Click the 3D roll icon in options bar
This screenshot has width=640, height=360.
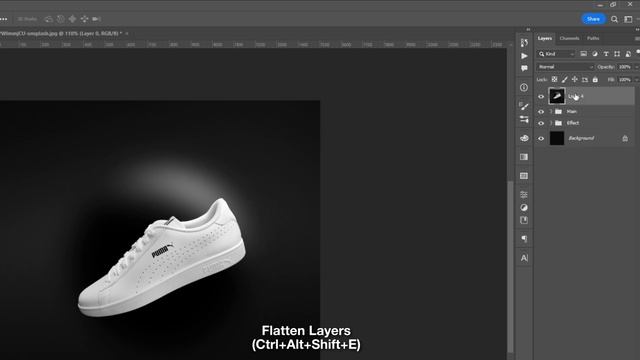(x=60, y=19)
